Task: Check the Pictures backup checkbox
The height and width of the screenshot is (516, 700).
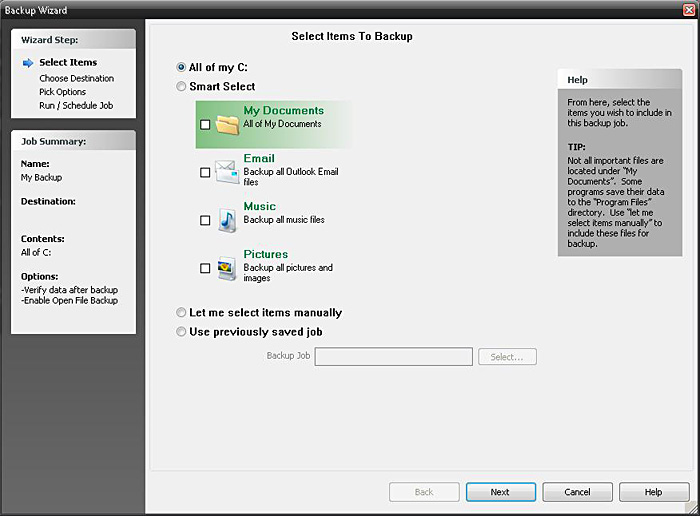Action: pos(205,268)
